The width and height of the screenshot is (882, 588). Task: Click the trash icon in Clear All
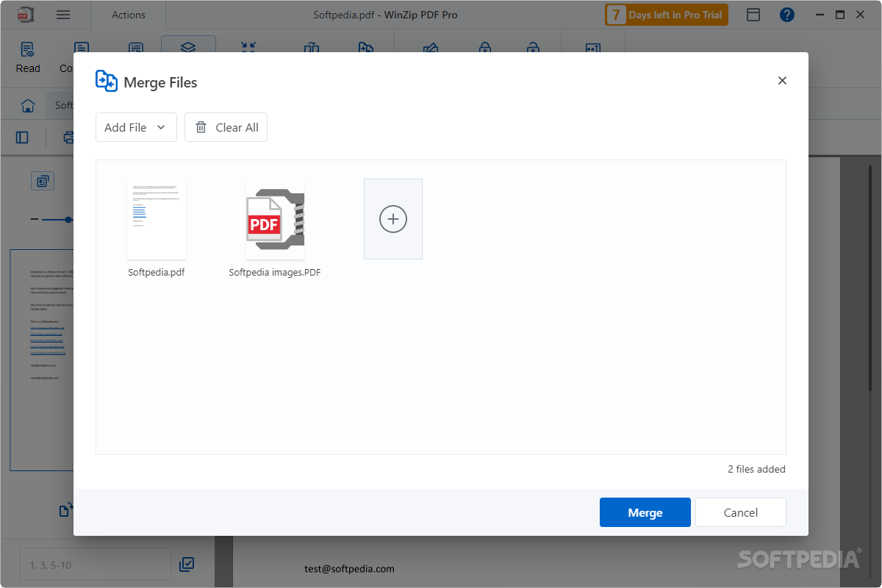201,127
